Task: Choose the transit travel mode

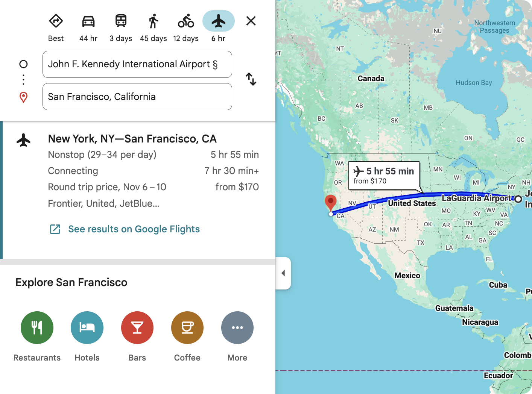Action: coord(121,21)
